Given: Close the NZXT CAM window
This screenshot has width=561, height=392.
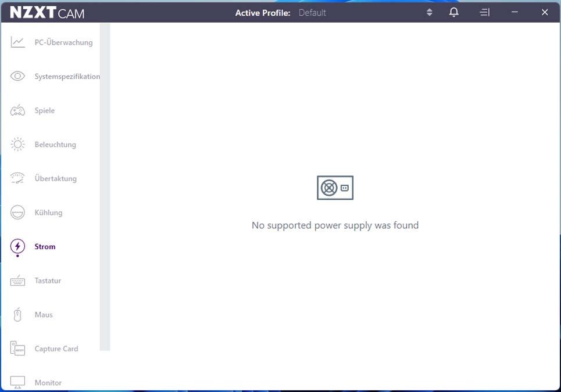Looking at the screenshot, I should (x=545, y=12).
